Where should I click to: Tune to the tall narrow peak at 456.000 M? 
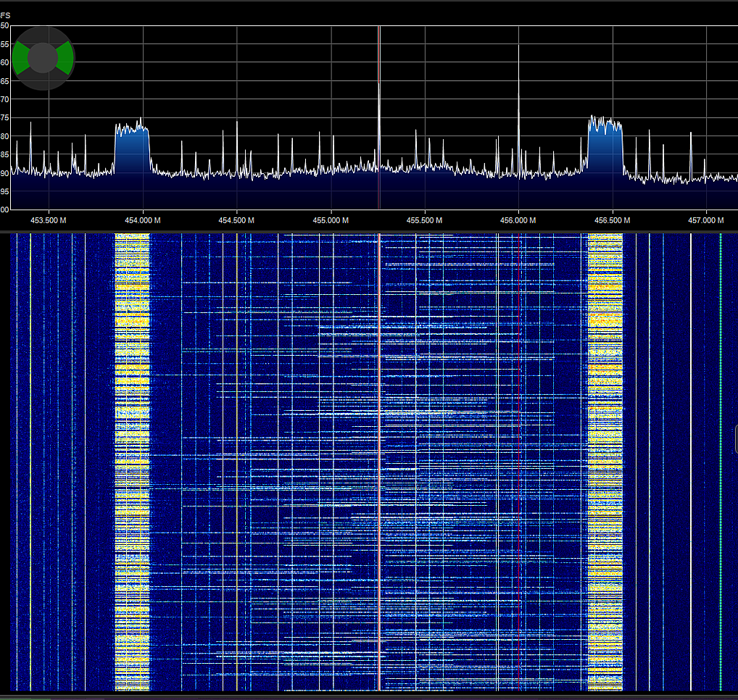518,111
